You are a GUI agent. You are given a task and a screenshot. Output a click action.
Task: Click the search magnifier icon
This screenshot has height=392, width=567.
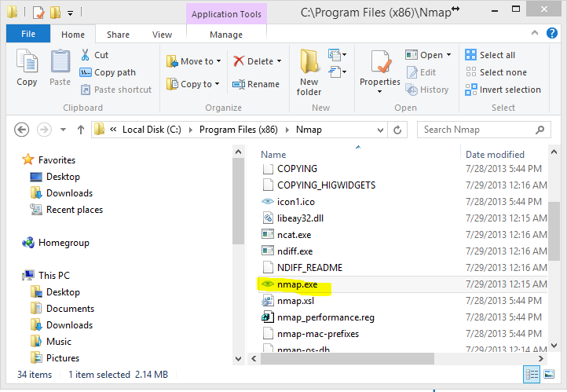pos(540,130)
